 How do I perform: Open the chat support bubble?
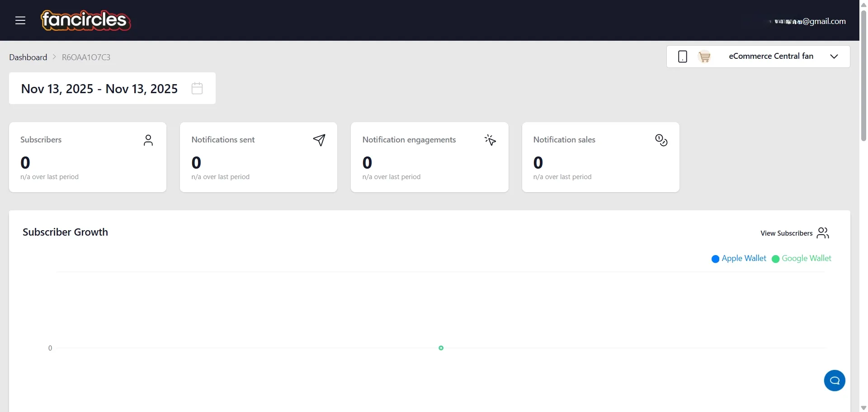click(x=835, y=380)
